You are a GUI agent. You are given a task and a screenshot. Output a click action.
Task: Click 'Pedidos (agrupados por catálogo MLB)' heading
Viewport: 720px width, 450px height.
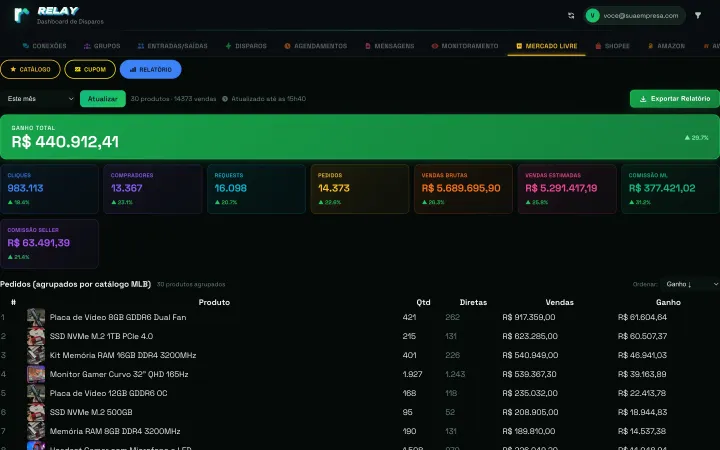click(x=75, y=284)
